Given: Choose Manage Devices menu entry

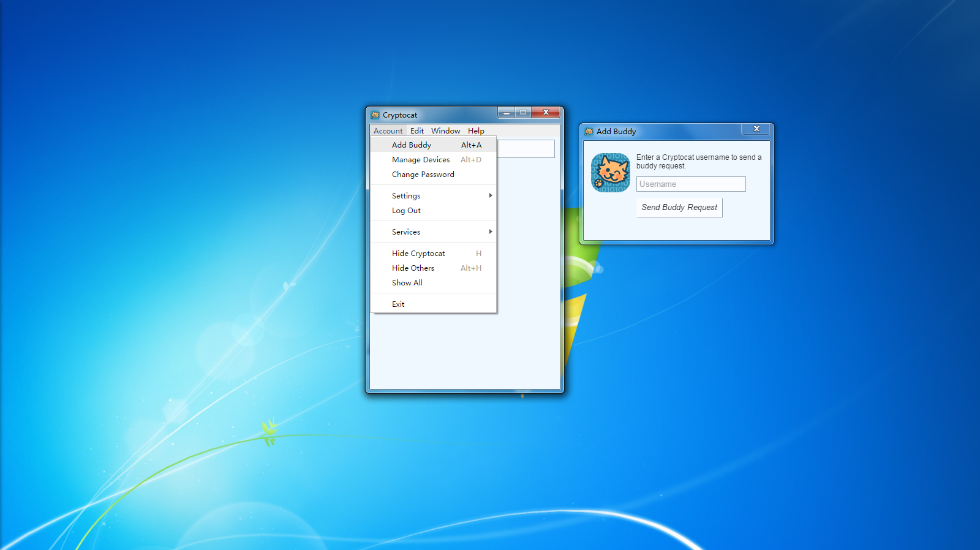Looking at the screenshot, I should click(434, 160).
